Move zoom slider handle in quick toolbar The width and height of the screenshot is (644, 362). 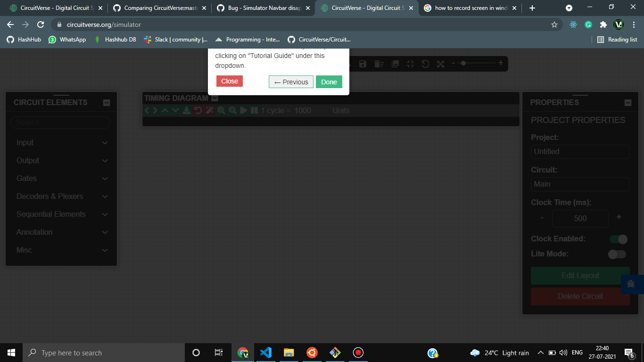click(463, 63)
